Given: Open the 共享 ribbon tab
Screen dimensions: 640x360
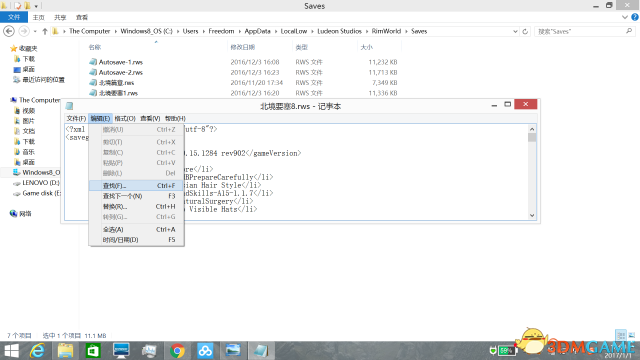Looking at the screenshot, I should coord(60,17).
